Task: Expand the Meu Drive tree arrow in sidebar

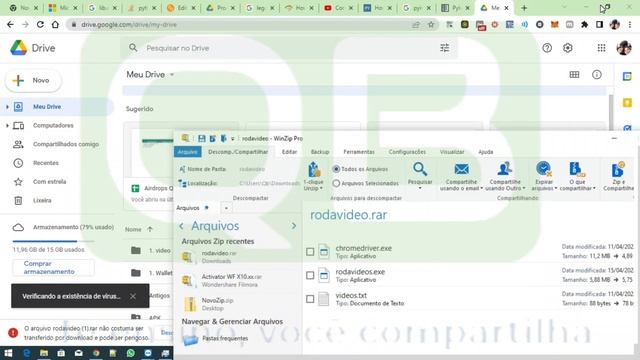Action: (x=7, y=107)
